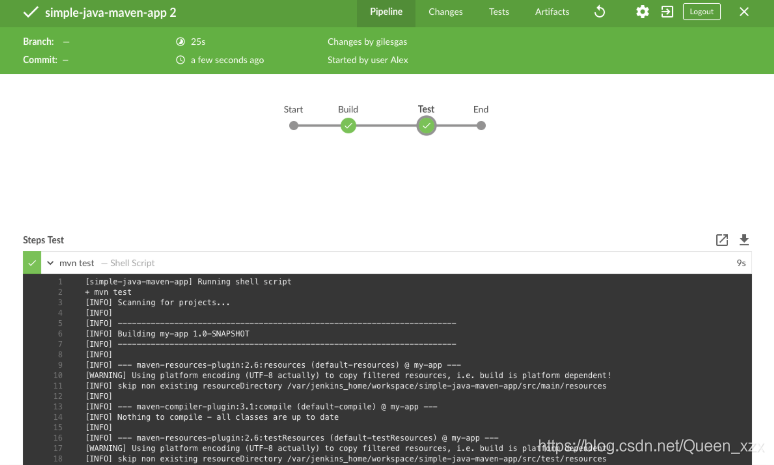Switch to the Changes tab
This screenshot has width=774, height=465.
coord(445,12)
